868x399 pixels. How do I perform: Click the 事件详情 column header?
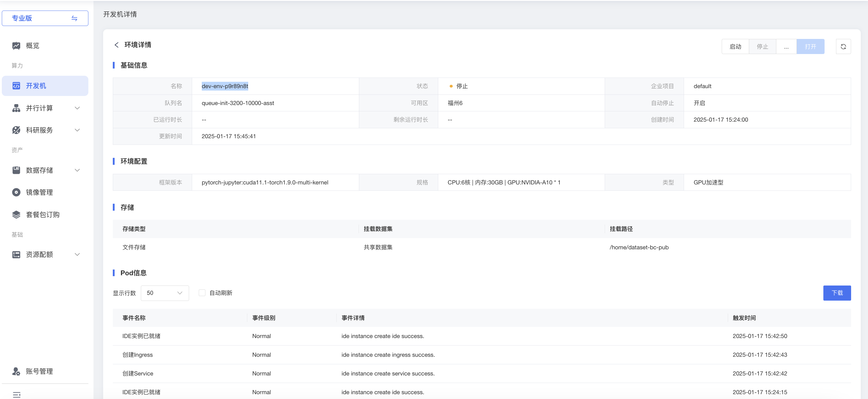(353, 318)
